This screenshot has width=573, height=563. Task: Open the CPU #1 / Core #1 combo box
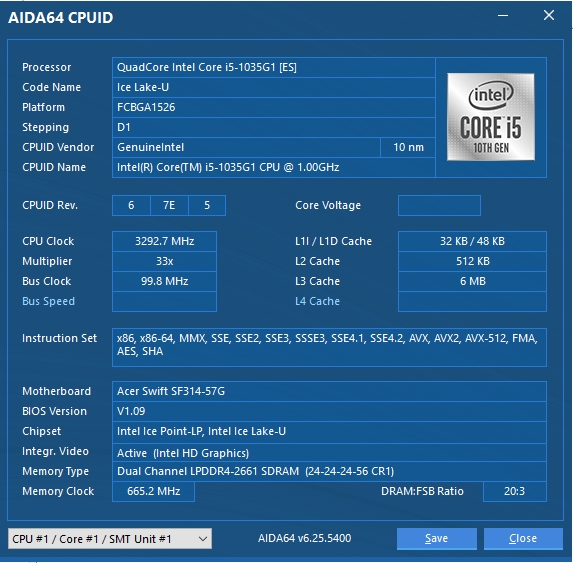click(110, 539)
